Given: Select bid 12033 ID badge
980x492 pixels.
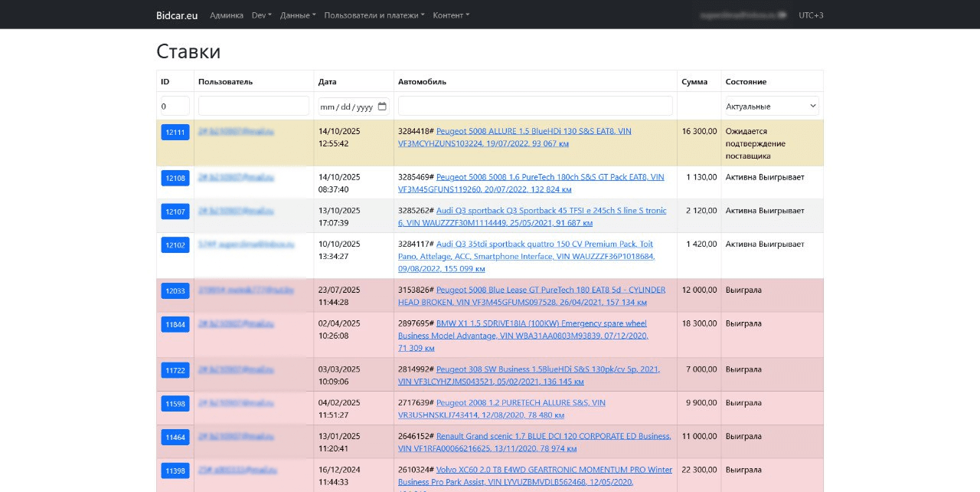Looking at the screenshot, I should tap(175, 291).
